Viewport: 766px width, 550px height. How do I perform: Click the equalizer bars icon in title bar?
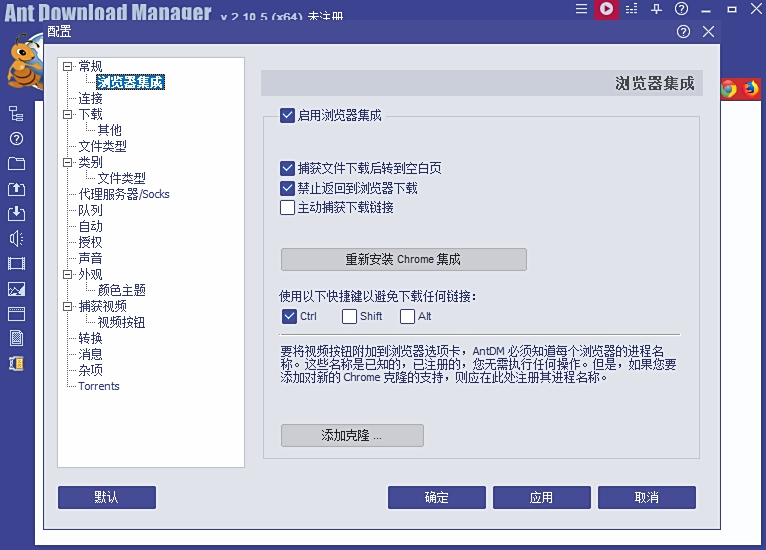[631, 10]
